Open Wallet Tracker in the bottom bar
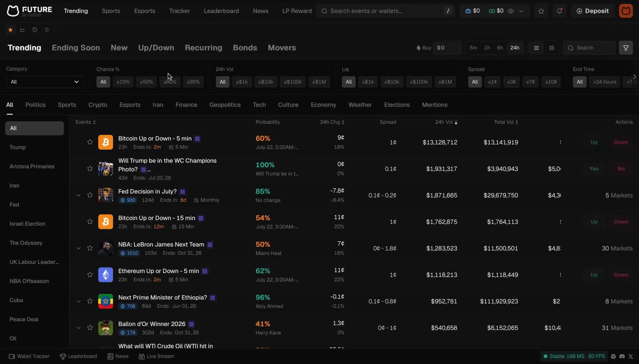This screenshot has height=364, width=639. coord(29,356)
